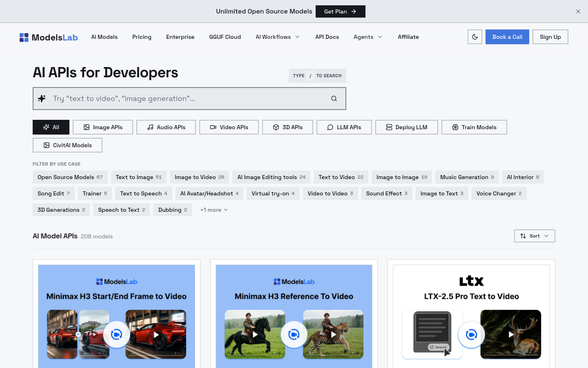Expand the Agents dropdown
The image size is (588, 368).
click(x=368, y=37)
